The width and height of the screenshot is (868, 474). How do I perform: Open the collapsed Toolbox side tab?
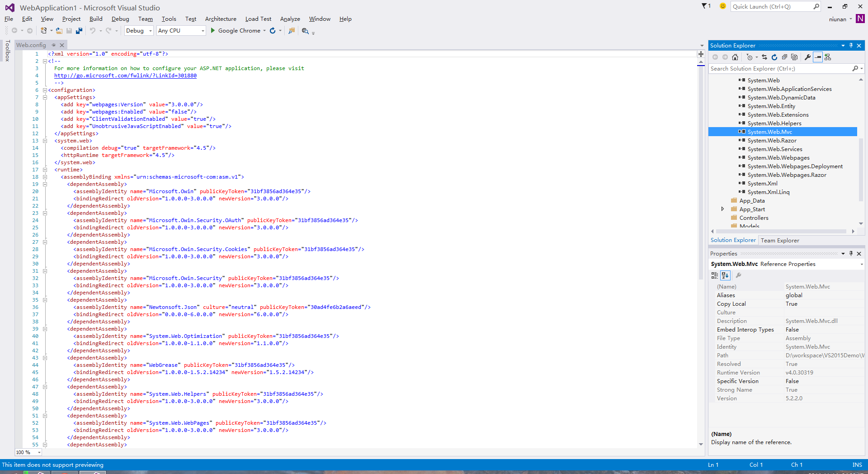click(7, 51)
